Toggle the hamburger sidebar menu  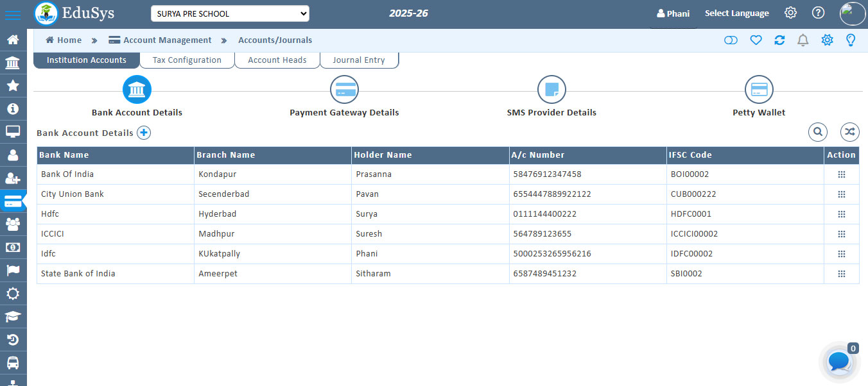tap(13, 15)
